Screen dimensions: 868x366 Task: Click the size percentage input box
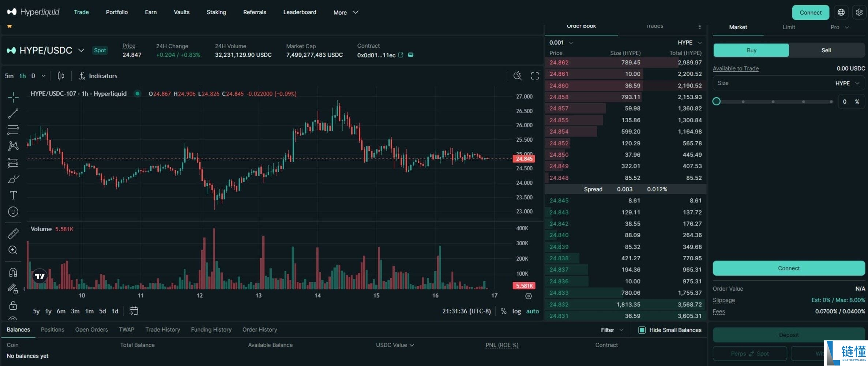(851, 101)
